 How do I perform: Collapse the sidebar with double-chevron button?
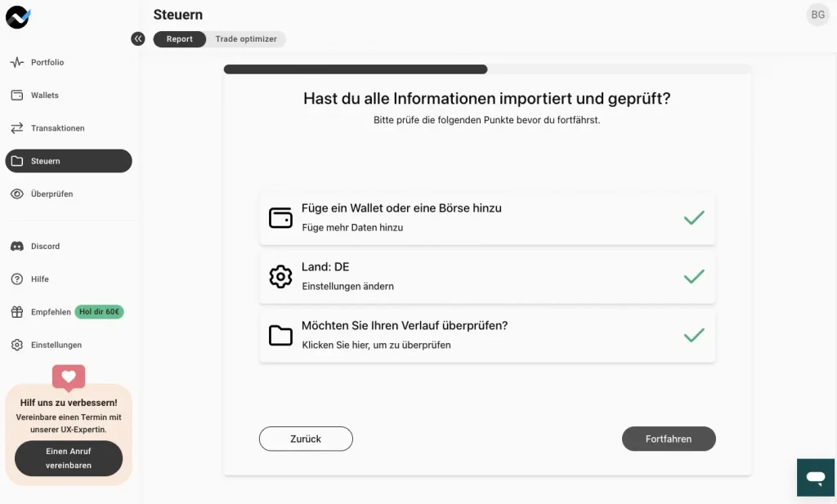[138, 38]
